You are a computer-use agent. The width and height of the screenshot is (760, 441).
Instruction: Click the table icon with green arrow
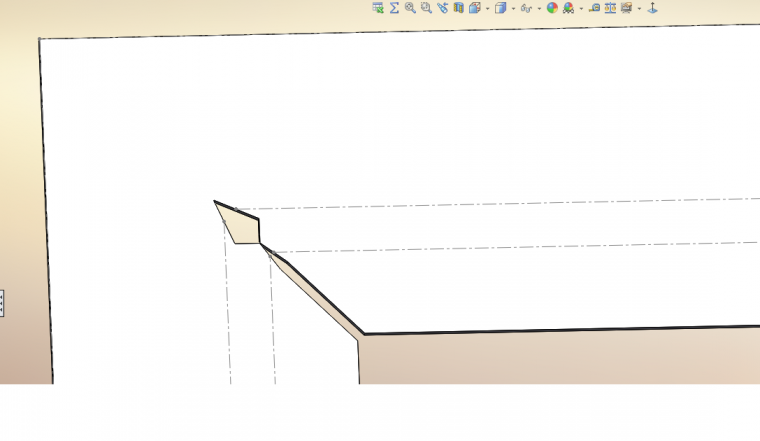(x=378, y=8)
